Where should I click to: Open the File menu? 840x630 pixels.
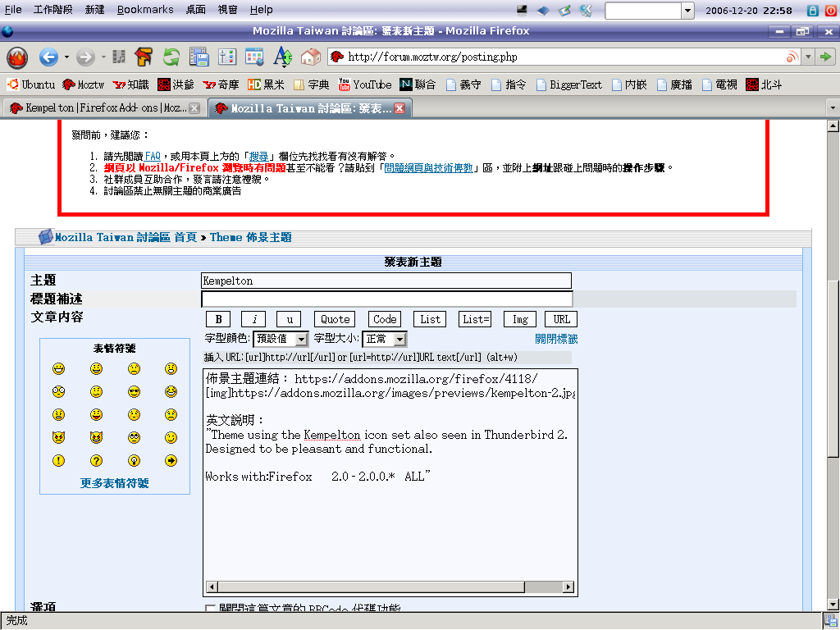click(13, 10)
